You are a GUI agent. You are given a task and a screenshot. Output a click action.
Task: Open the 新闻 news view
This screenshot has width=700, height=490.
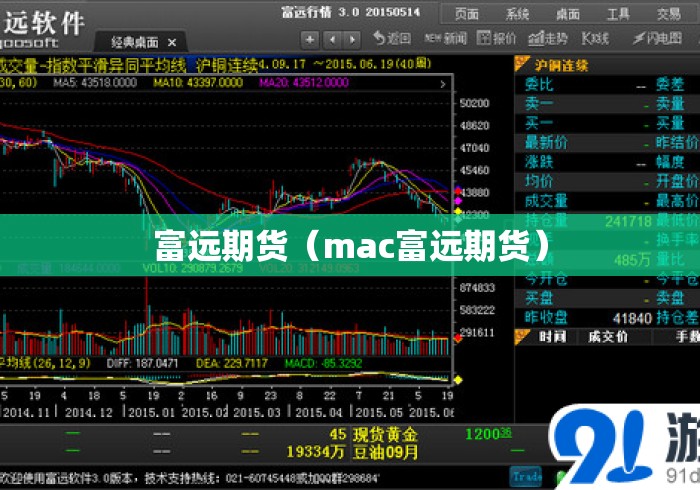coord(446,39)
